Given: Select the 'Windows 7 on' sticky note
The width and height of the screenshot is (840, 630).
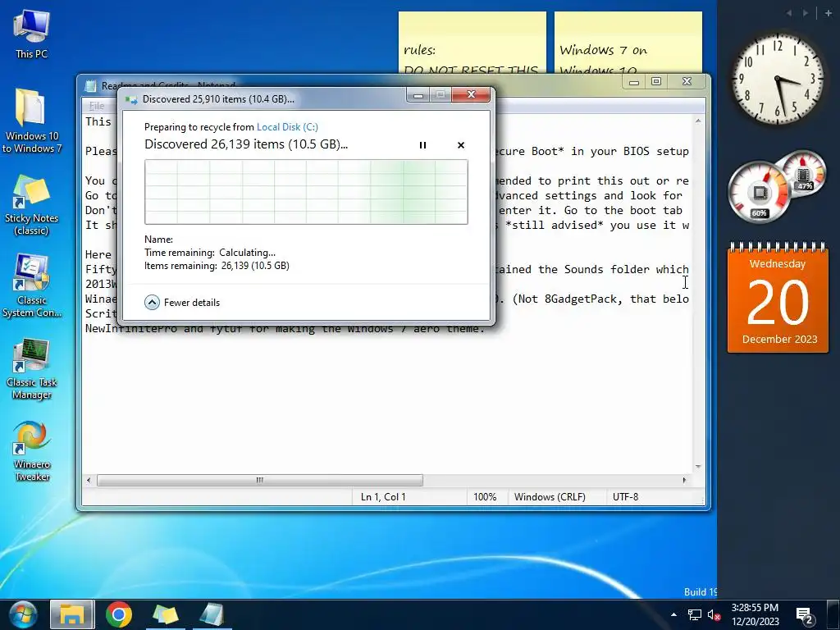Looking at the screenshot, I should point(628,43).
